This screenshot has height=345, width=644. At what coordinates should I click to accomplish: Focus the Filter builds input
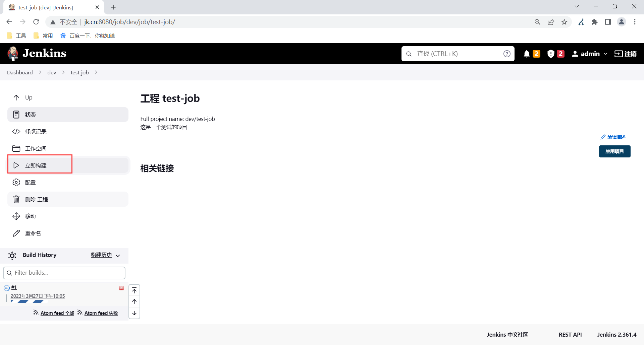tap(64, 273)
